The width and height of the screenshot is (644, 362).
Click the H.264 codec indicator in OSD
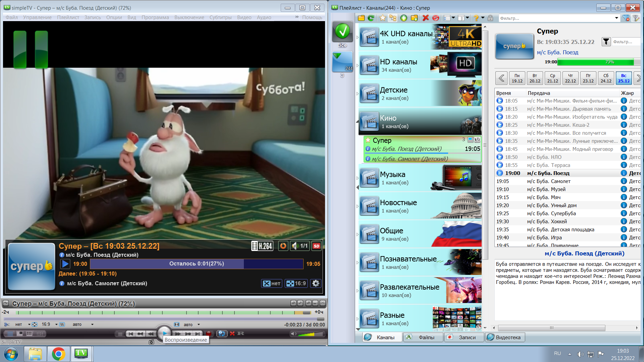(x=262, y=246)
